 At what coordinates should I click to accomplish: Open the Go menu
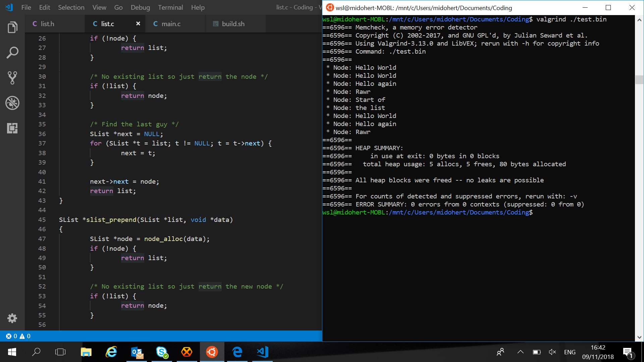click(x=118, y=7)
